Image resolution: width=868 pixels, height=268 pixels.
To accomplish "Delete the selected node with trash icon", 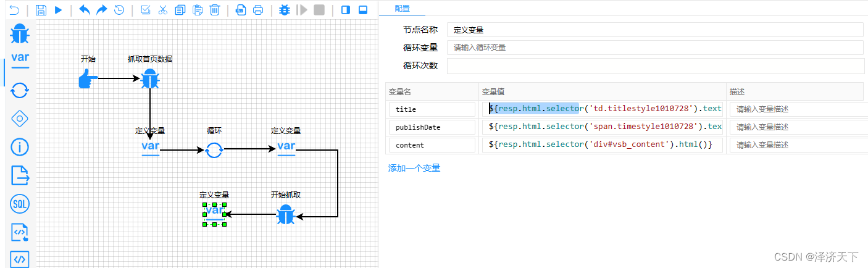I will [215, 10].
